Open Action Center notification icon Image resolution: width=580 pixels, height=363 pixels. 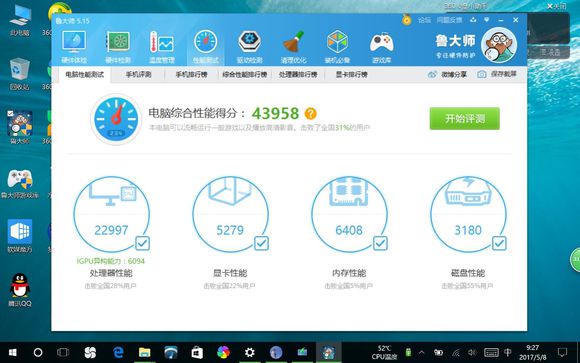562,352
